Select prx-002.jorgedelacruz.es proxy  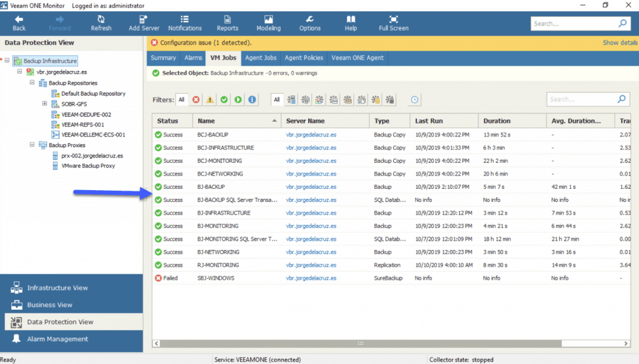92,156
